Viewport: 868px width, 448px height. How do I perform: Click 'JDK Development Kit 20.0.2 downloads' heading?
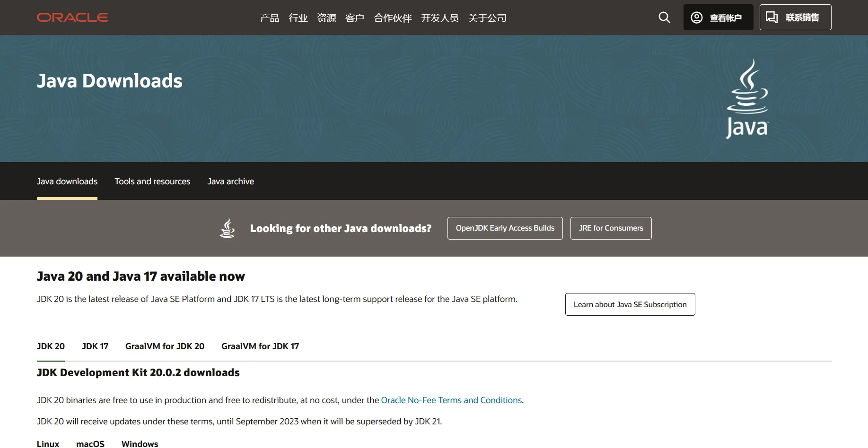(x=138, y=373)
